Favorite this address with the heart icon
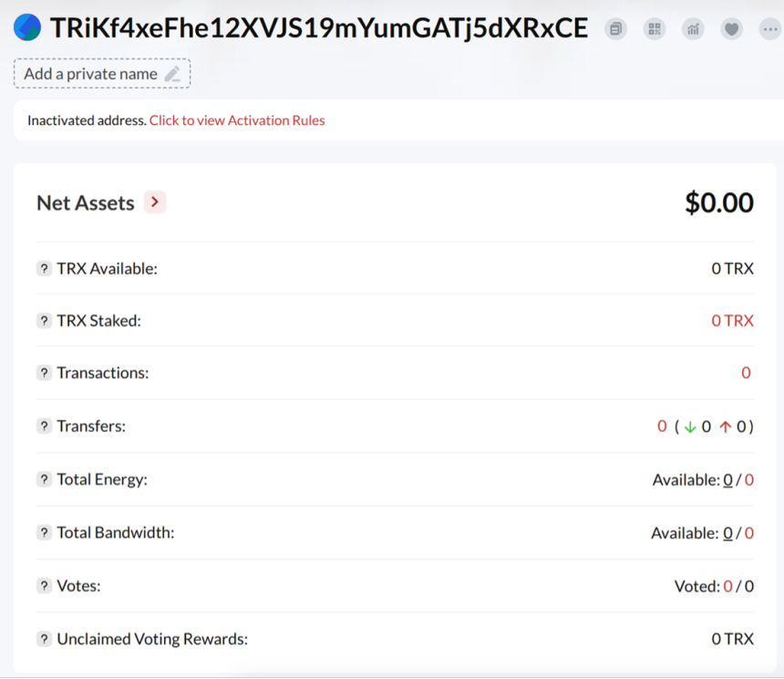Image resolution: width=784 pixels, height=679 pixels. tap(731, 29)
